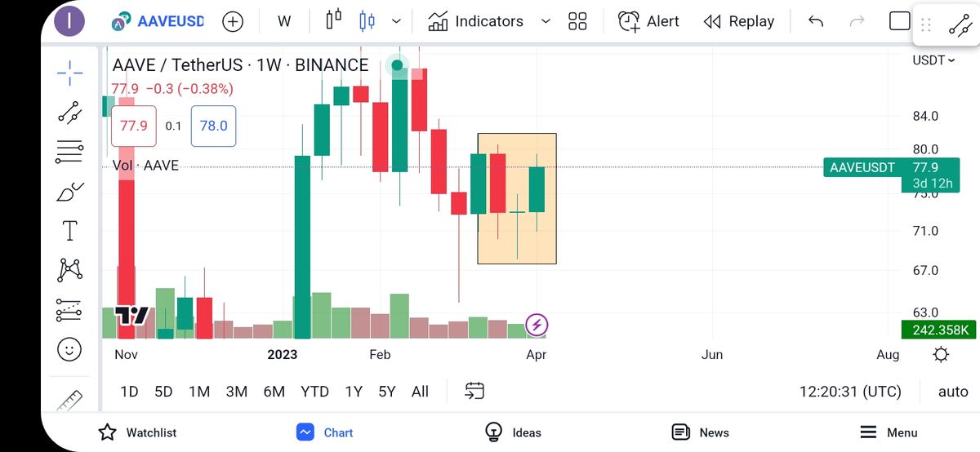This screenshot has height=452, width=980.
Task: Select the 1Y time range
Action: click(354, 392)
